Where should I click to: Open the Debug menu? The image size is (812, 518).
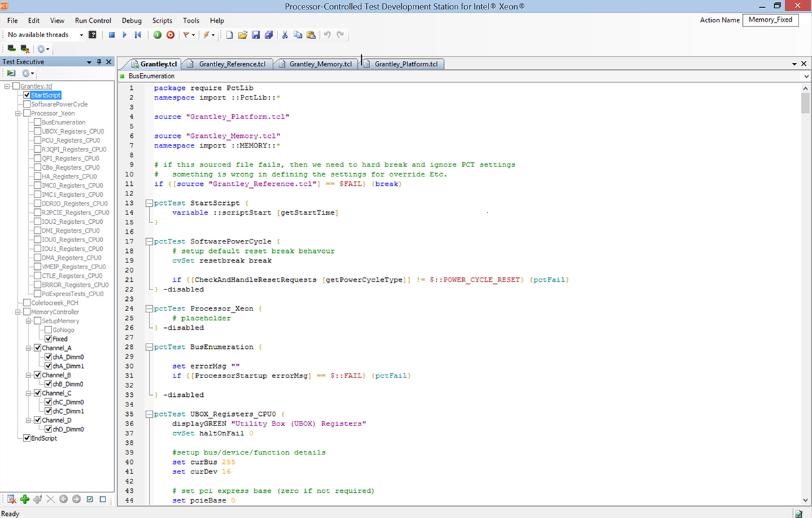pos(132,20)
